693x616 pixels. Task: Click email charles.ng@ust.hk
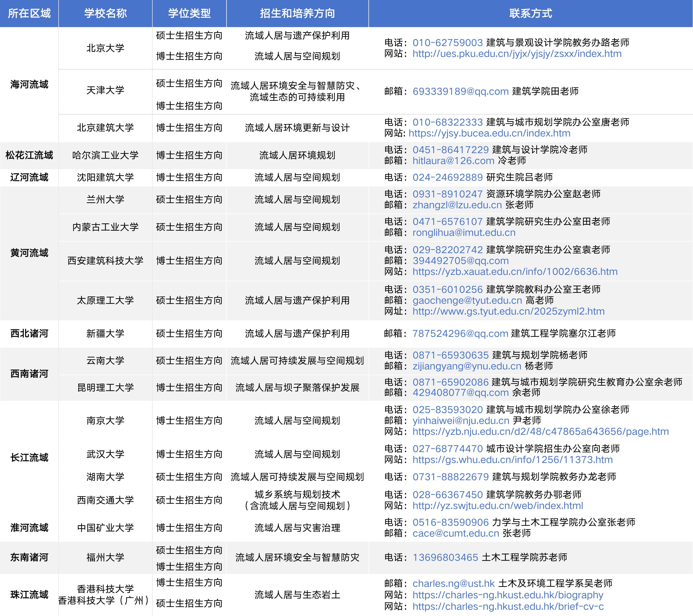[x=454, y=583]
